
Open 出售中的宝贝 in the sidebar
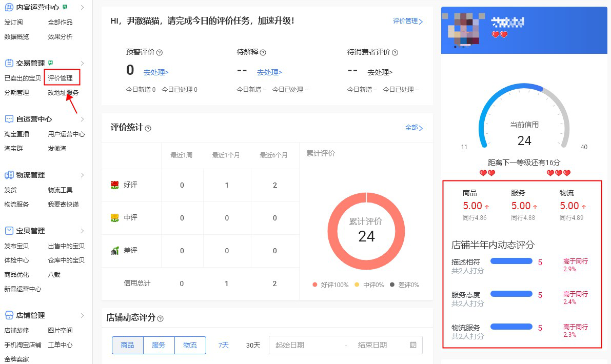pos(66,246)
